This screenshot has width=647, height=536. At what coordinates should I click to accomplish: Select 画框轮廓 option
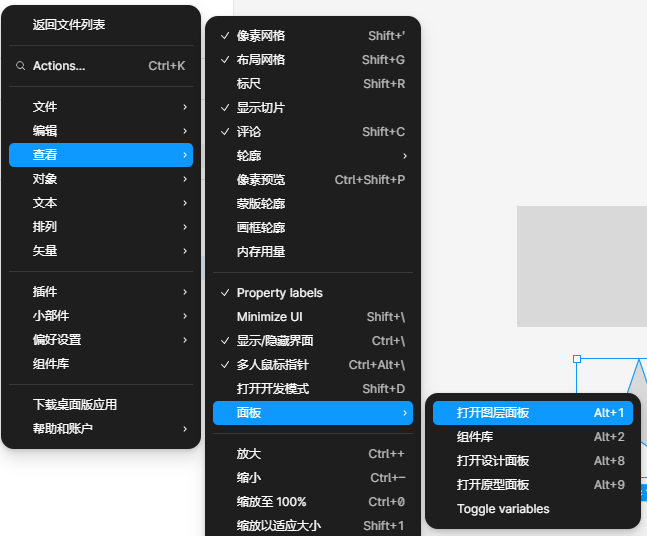(x=313, y=227)
